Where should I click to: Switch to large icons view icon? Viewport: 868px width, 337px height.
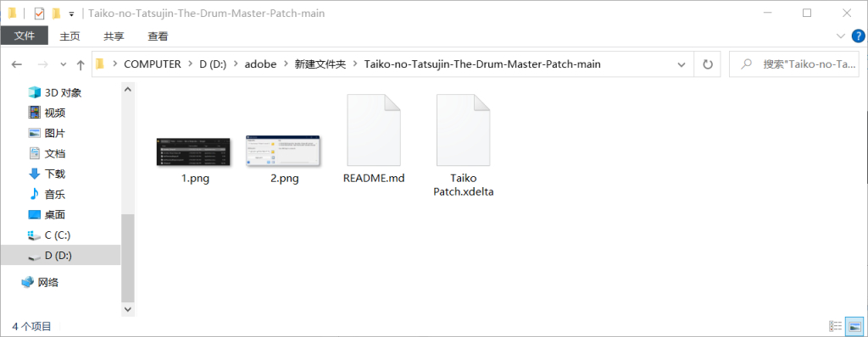(854, 326)
